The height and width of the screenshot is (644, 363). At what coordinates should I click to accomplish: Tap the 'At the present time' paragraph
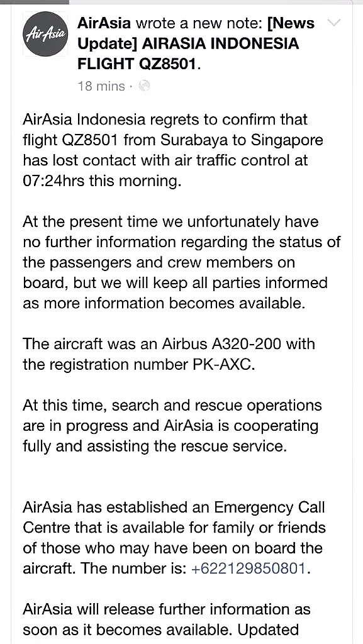(181, 262)
